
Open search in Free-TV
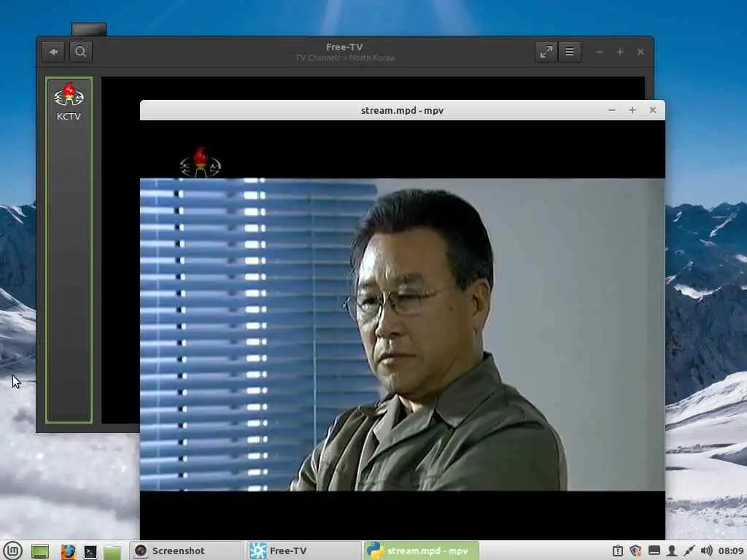(80, 52)
